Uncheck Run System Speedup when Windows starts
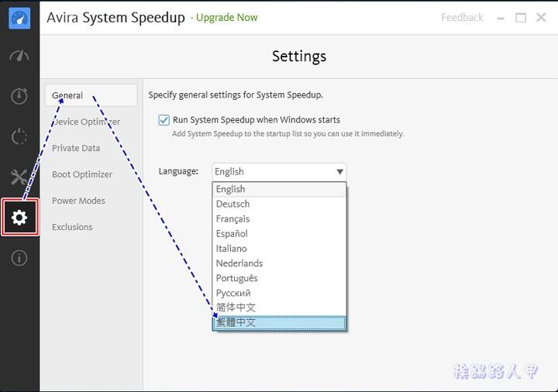Screen dimensions: 558x392 coord(164,120)
